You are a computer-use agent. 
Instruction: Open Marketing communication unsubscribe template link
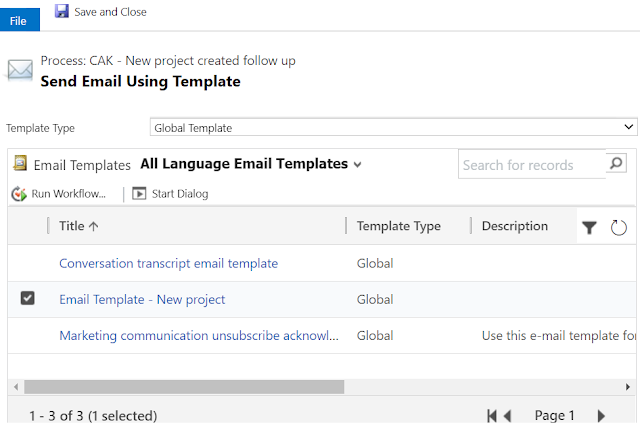click(198, 336)
